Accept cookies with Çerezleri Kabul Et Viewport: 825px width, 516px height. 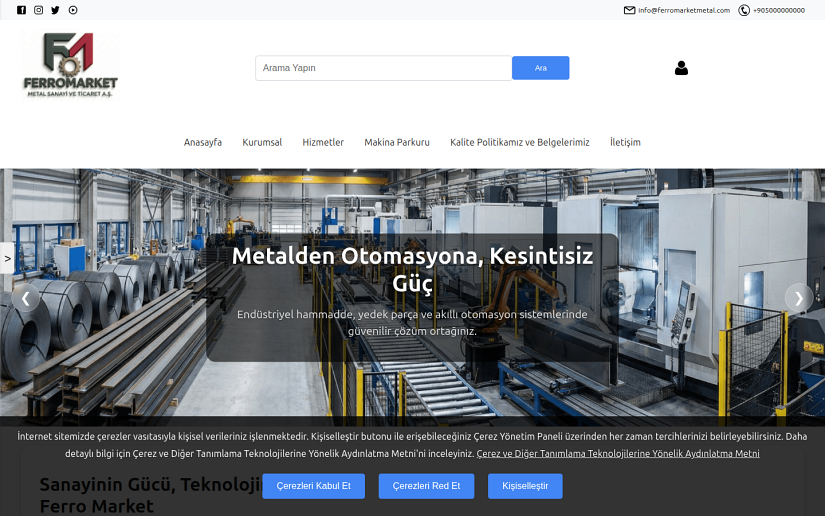tap(314, 486)
